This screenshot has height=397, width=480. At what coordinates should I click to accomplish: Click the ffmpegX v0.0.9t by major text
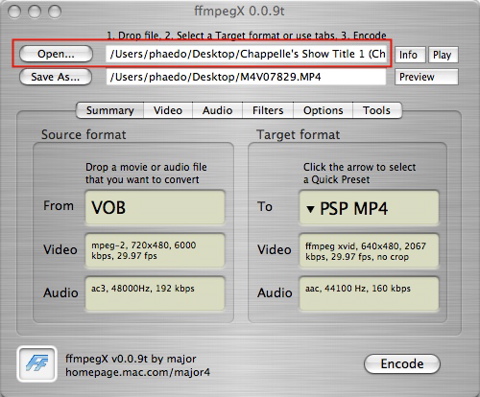click(x=131, y=359)
